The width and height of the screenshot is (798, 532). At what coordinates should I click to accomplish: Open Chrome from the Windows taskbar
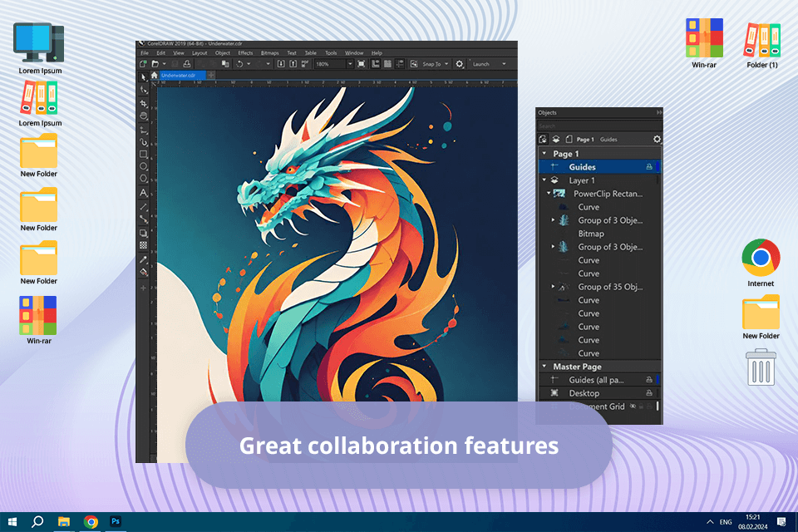pos(91,522)
